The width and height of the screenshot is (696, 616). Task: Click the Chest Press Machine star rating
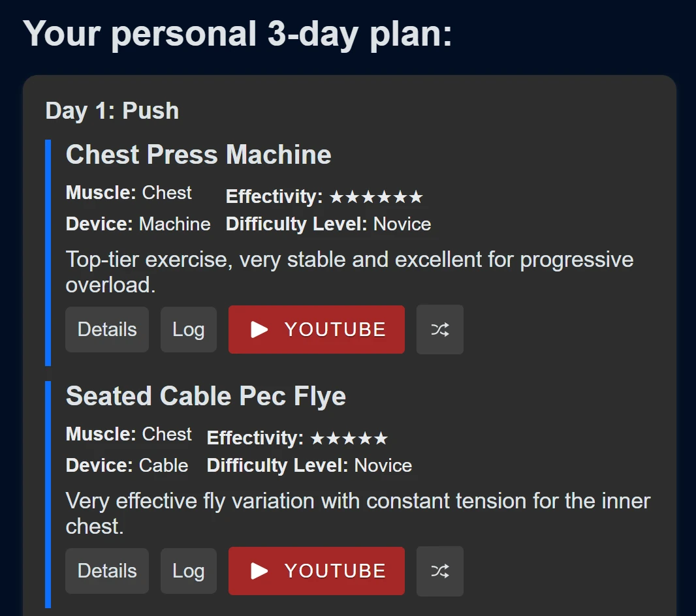coord(376,196)
